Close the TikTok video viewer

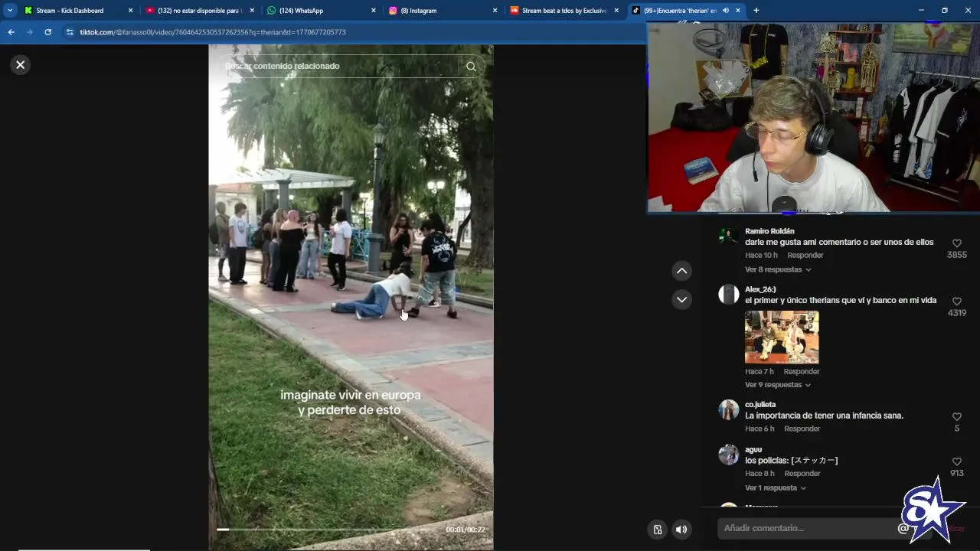coord(21,65)
